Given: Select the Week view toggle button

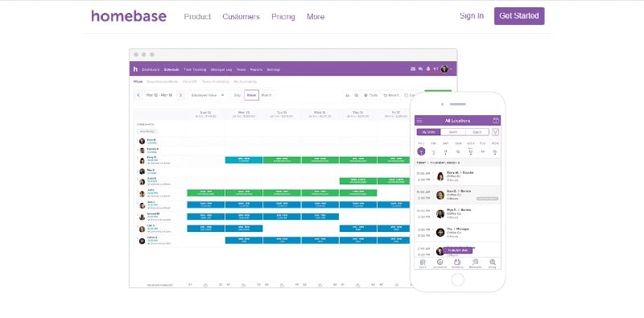Looking at the screenshot, I should (251, 95).
